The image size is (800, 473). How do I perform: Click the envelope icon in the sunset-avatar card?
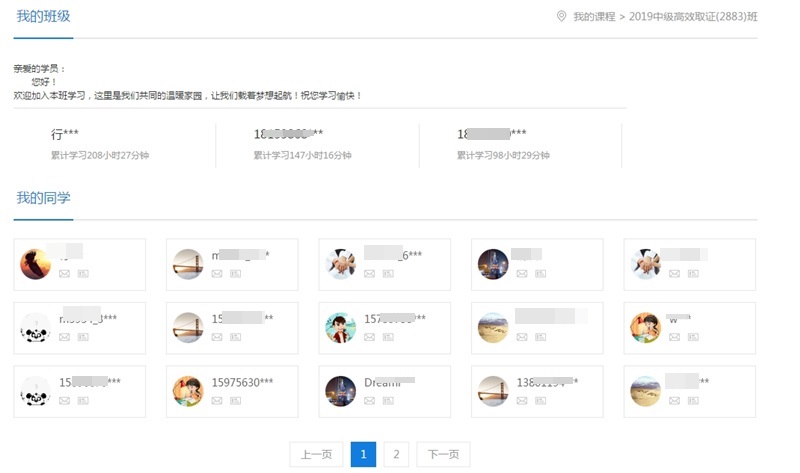click(65, 273)
